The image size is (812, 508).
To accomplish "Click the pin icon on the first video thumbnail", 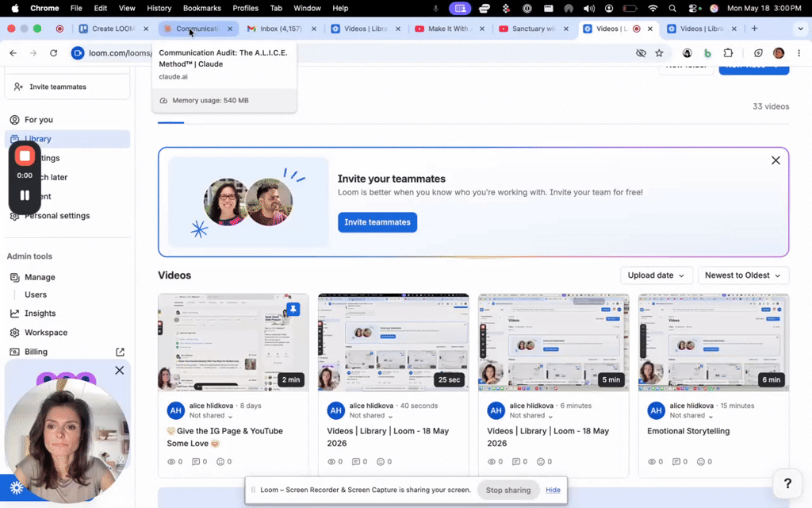I will coord(293,310).
